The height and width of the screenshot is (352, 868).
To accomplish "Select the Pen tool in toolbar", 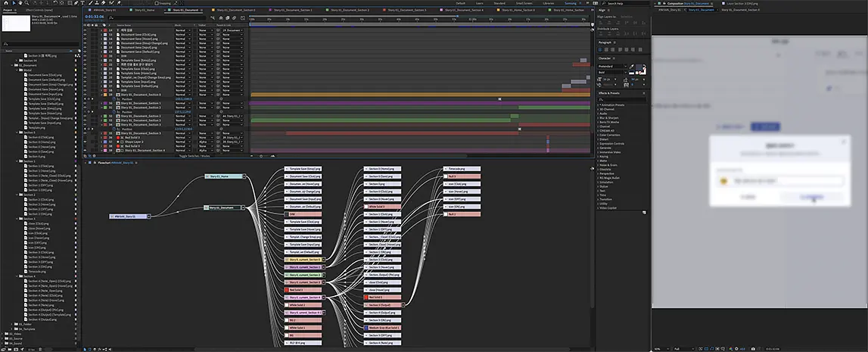I will (x=76, y=3).
